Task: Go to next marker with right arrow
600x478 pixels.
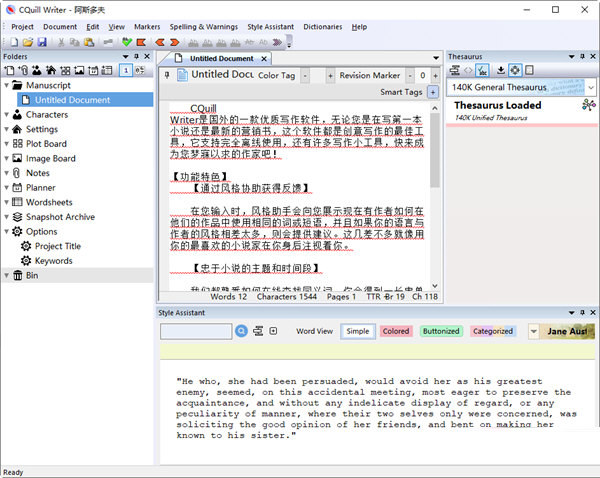Action: click(x=174, y=42)
